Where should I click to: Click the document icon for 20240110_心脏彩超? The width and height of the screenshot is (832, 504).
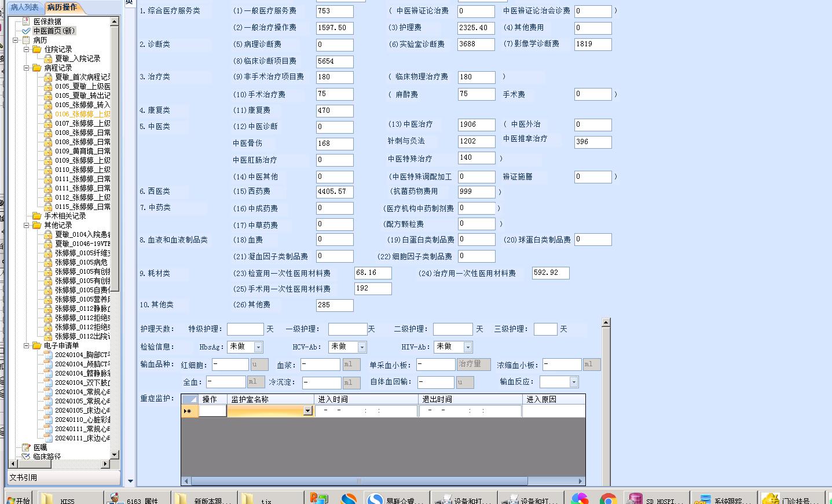[x=48, y=420]
